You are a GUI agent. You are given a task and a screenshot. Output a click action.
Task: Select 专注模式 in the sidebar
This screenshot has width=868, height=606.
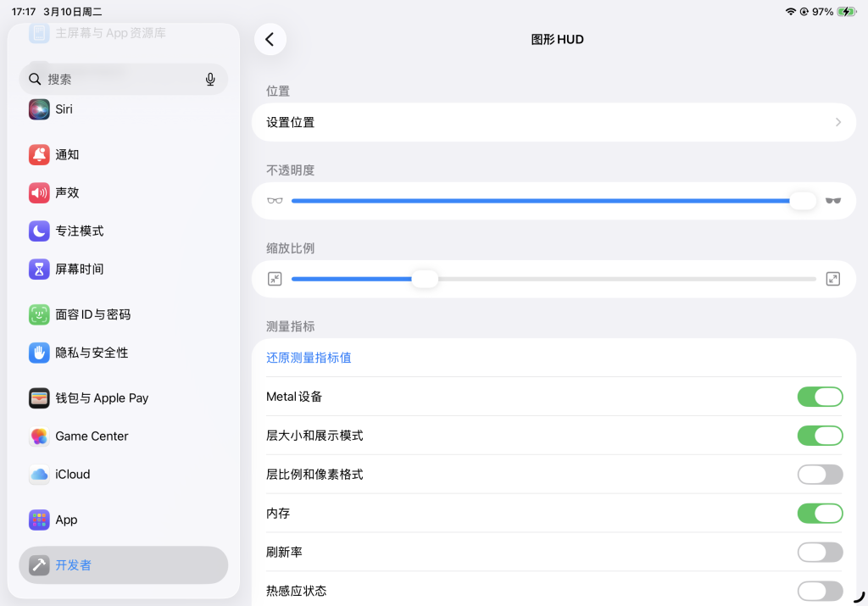(79, 231)
